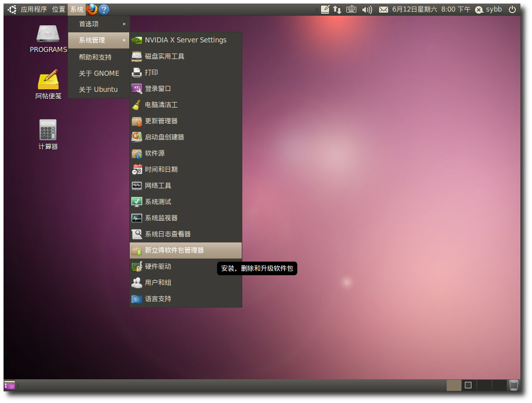Screen dimensions: 532x403
Task: Click the volume speaker panel icon
Action: [x=367, y=10]
